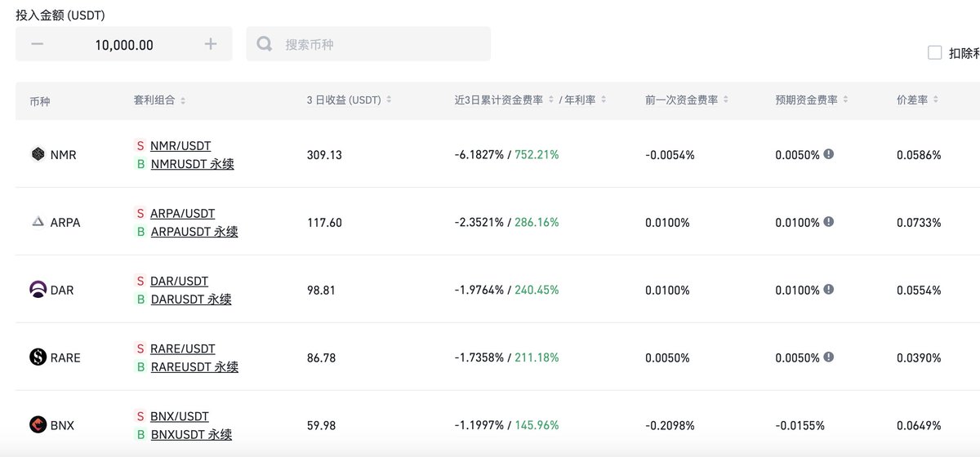The image size is (980, 457).
Task: Open the BNX/USDT spot pair link
Action: pyautogui.click(x=180, y=416)
